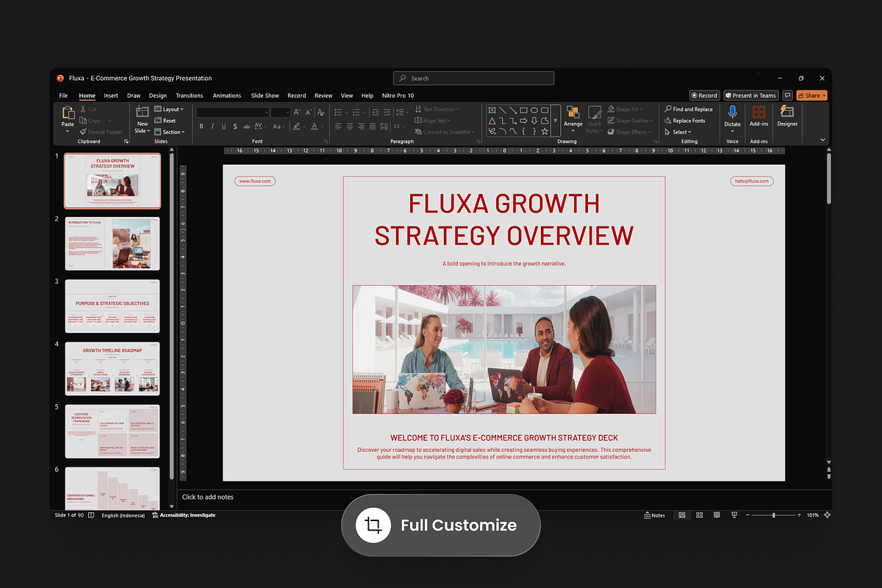Select the right arrow shape
The height and width of the screenshot is (588, 882).
pos(523,121)
